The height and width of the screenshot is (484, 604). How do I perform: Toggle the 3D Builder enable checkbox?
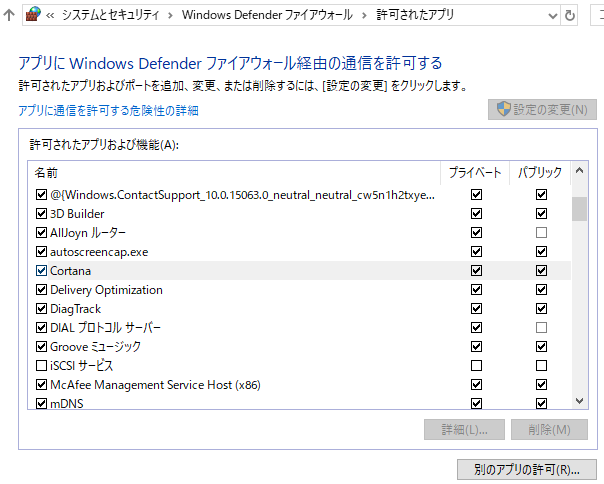tap(41, 213)
